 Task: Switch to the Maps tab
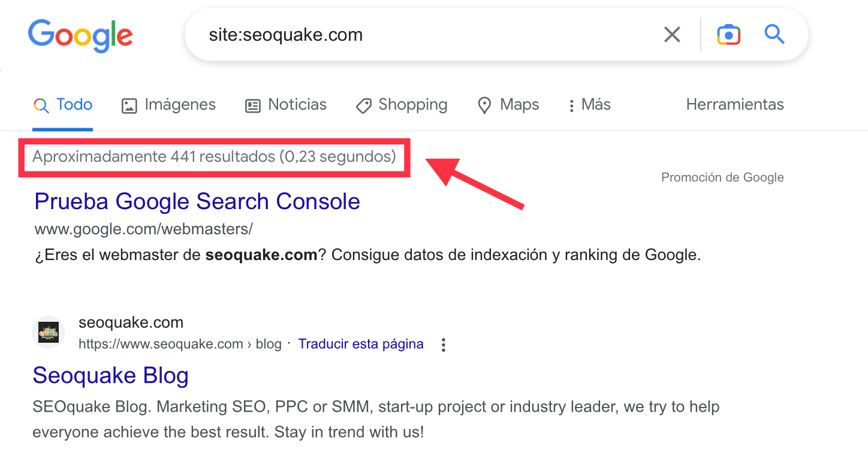coord(508,105)
